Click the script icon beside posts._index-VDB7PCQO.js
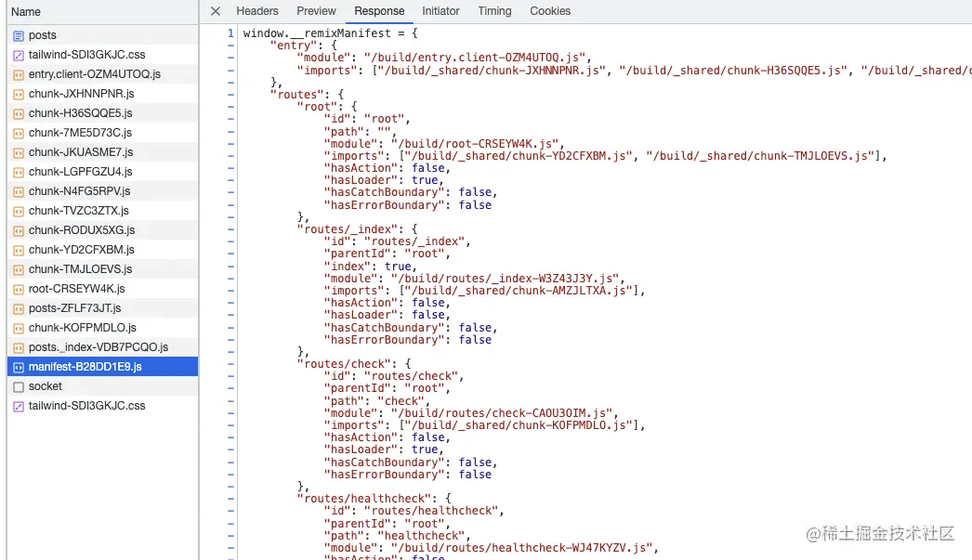 pos(19,348)
